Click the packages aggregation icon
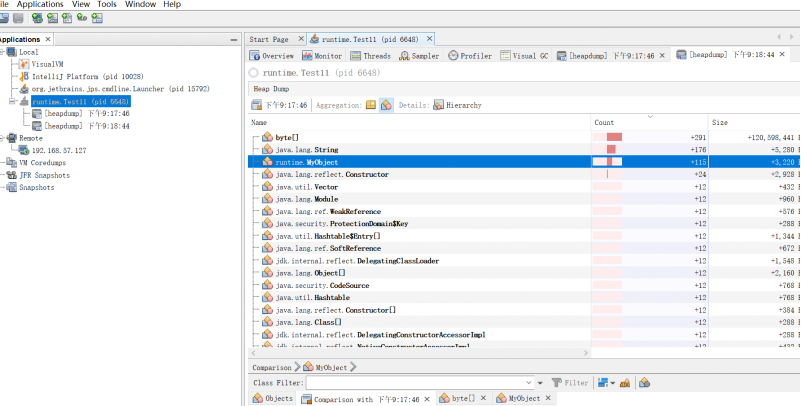801x406 pixels. pos(371,105)
